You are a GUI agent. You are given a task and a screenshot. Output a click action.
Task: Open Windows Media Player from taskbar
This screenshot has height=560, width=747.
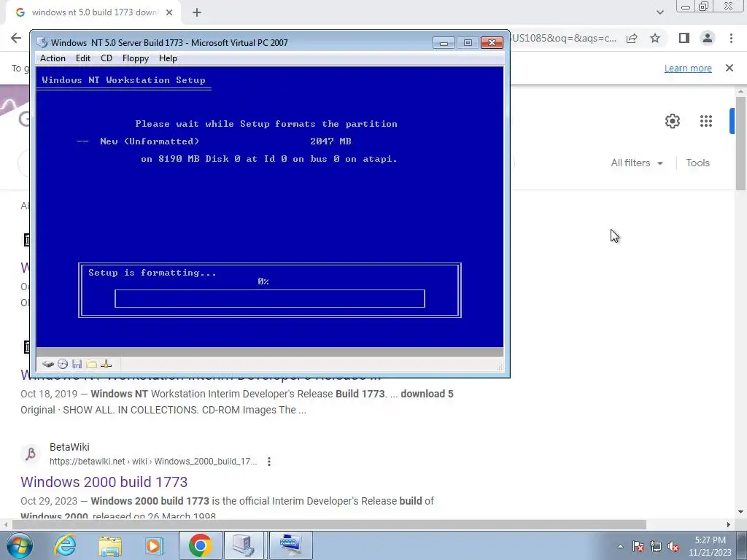pyautogui.click(x=154, y=545)
